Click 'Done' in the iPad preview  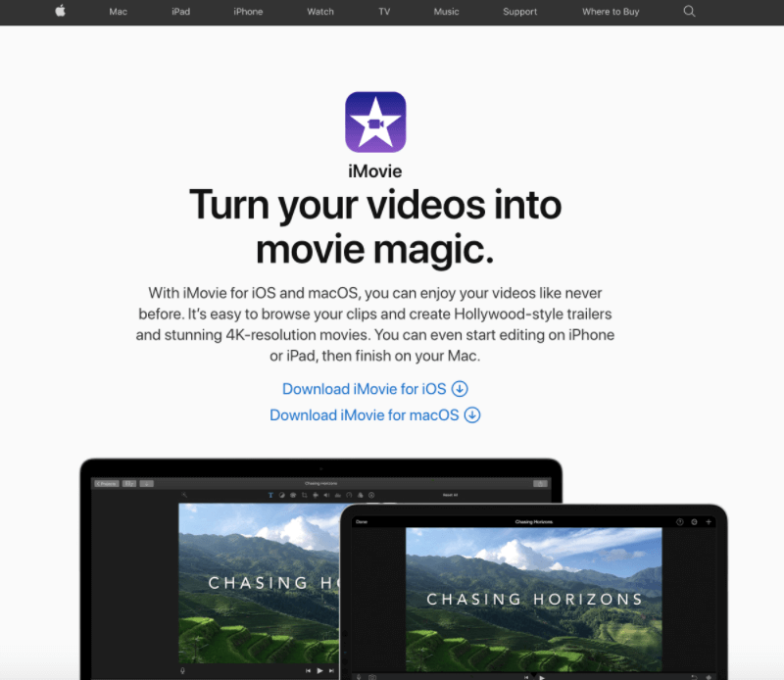[362, 522]
